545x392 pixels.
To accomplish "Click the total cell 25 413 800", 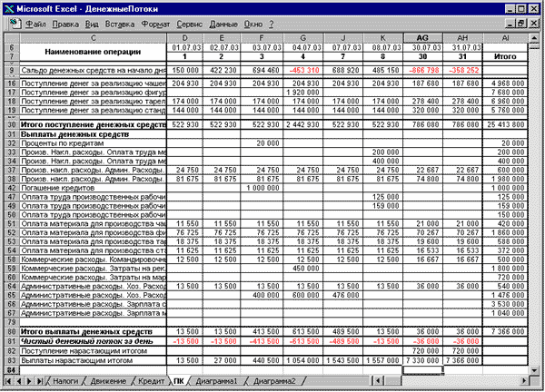I will (505, 124).
